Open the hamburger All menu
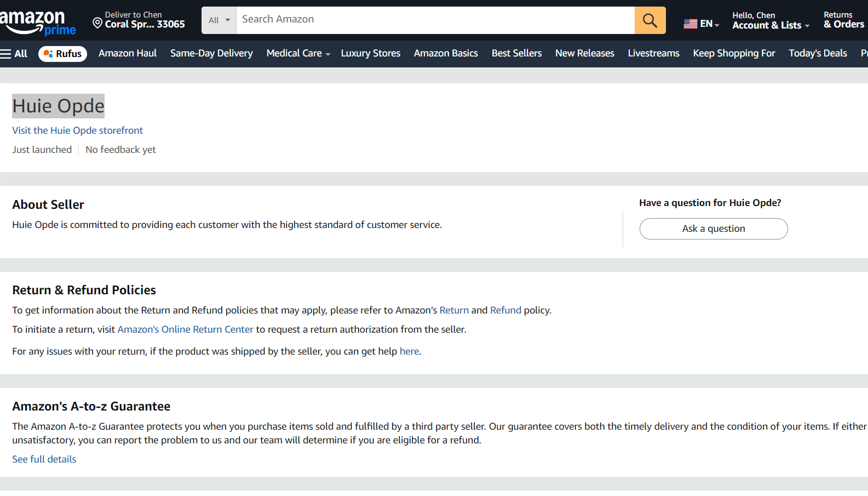 click(14, 54)
